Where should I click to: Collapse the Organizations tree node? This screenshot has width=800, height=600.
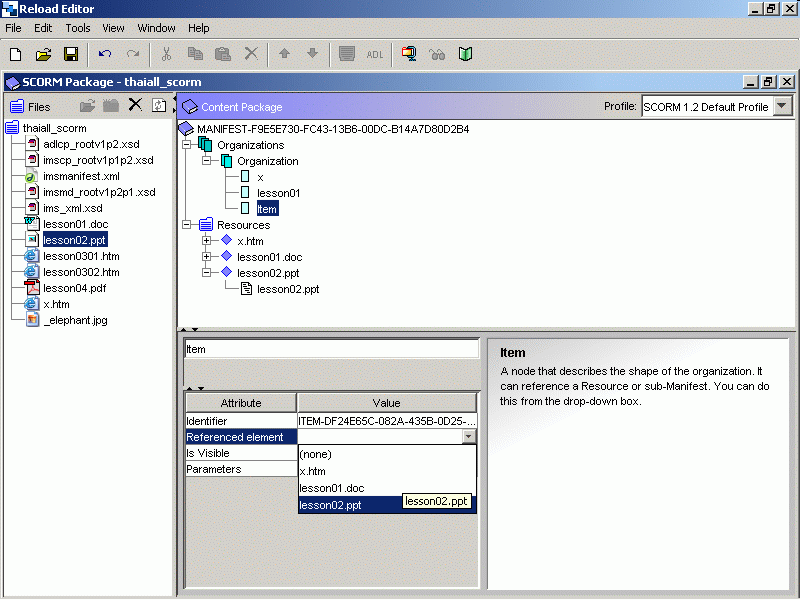point(187,145)
